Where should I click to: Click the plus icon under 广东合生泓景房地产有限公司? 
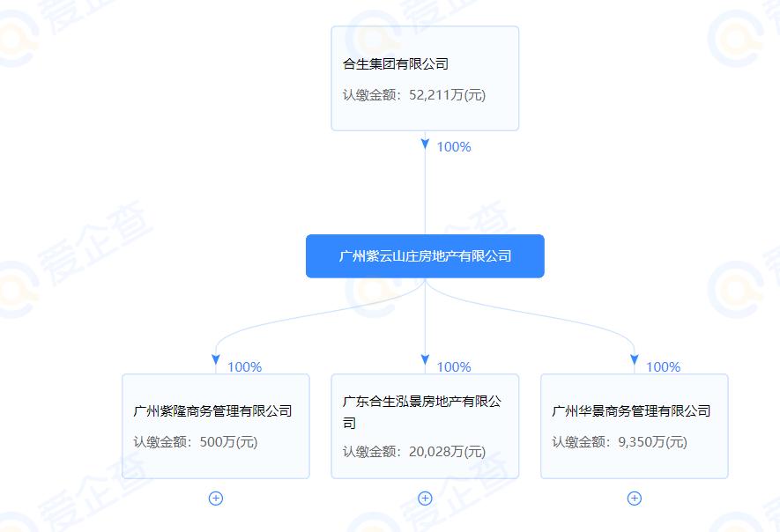click(x=425, y=498)
